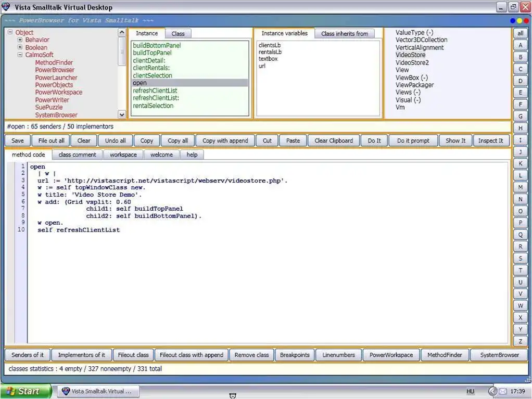The width and height of the screenshot is (532, 399).
Task: Expand the Behavior tree node
Action: [x=20, y=40]
